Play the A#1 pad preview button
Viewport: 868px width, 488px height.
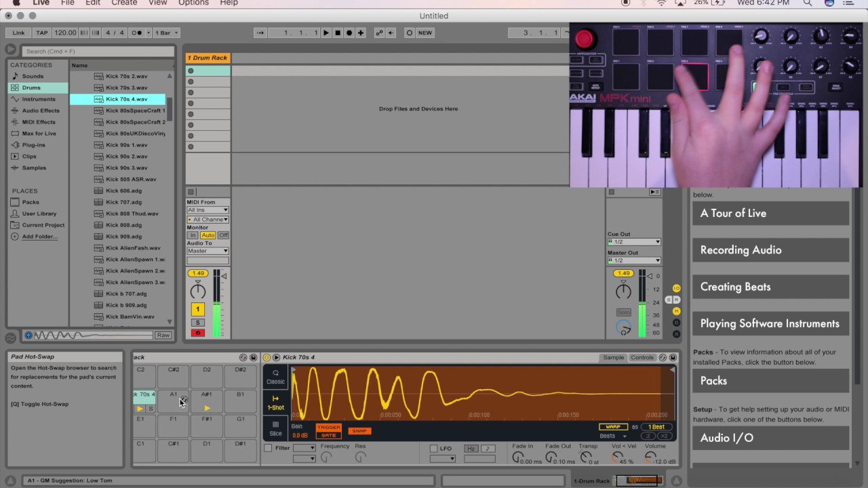click(207, 409)
